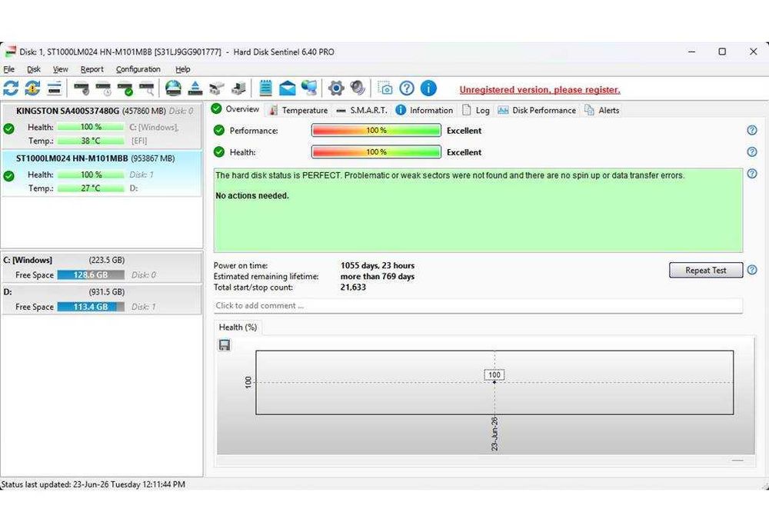The height and width of the screenshot is (532, 769).
Task: Switch to the Alerts tab
Action: point(602,111)
